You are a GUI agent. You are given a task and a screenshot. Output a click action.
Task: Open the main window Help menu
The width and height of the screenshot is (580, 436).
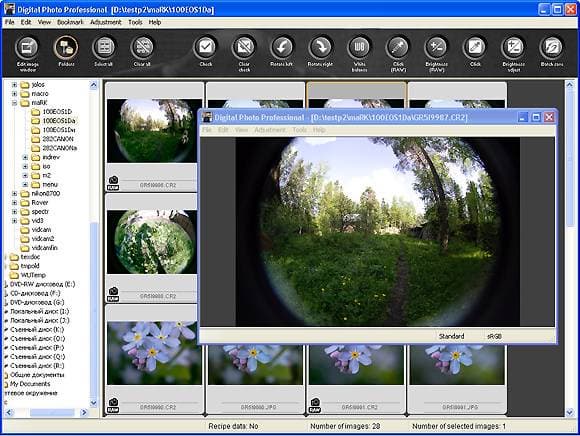pyautogui.click(x=155, y=22)
